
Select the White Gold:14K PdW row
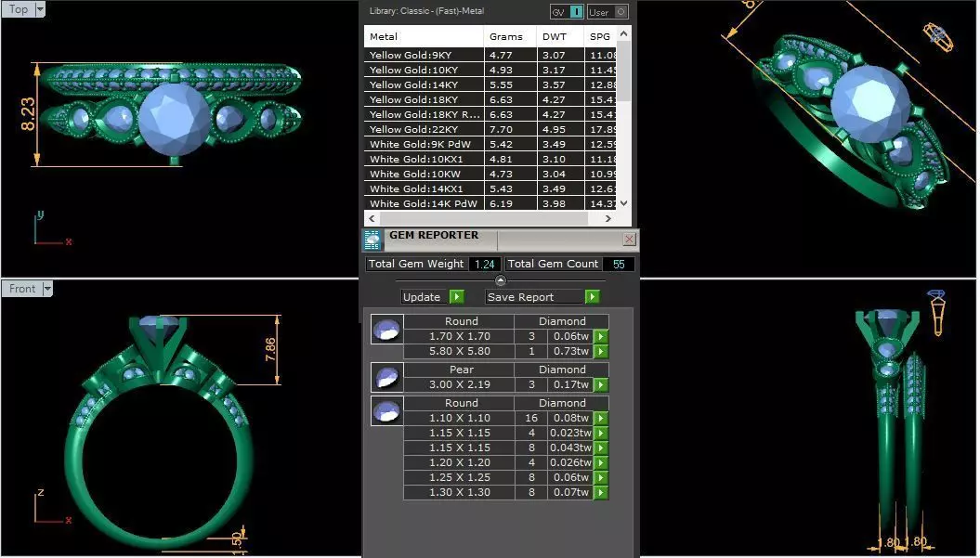tap(490, 203)
